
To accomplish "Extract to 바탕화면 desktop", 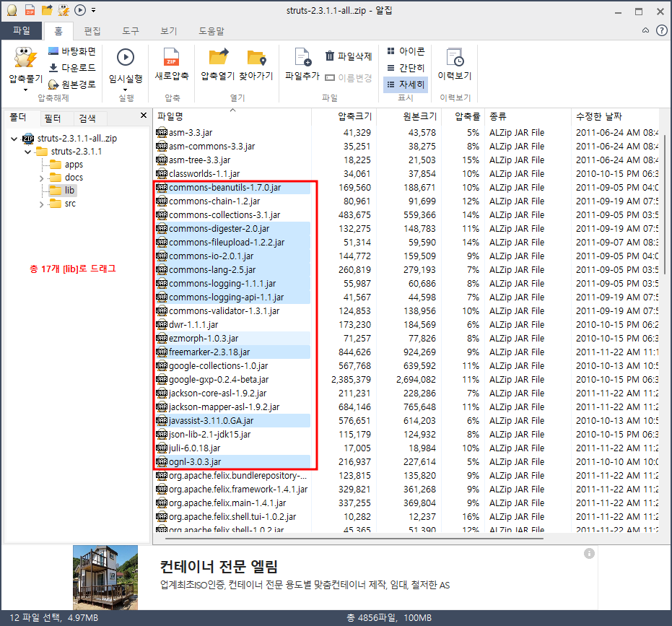I will [x=72, y=51].
